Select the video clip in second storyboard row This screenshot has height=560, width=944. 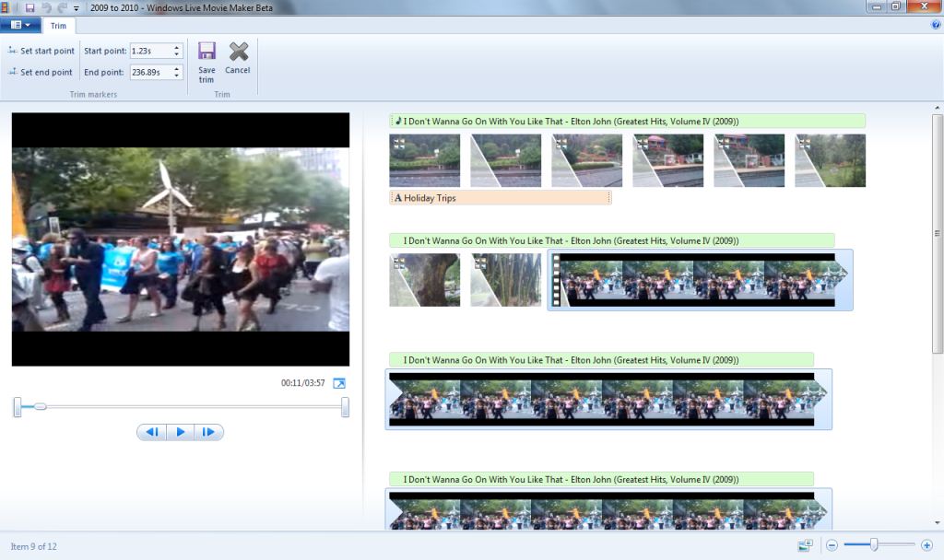tap(700, 280)
